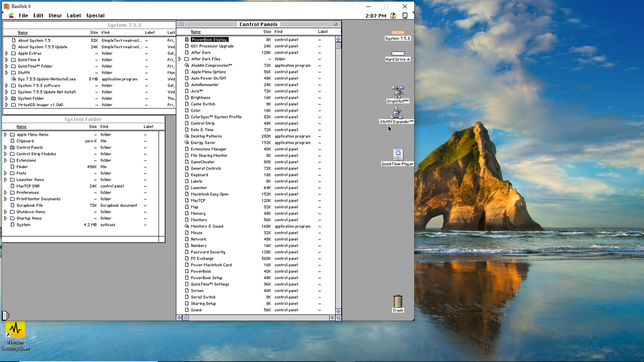Sort Control Panels list by Label column

[x=323, y=32]
